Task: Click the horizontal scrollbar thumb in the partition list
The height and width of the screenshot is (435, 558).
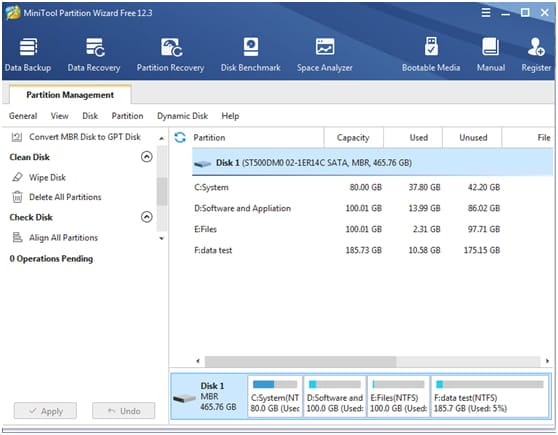Action: click(x=301, y=361)
